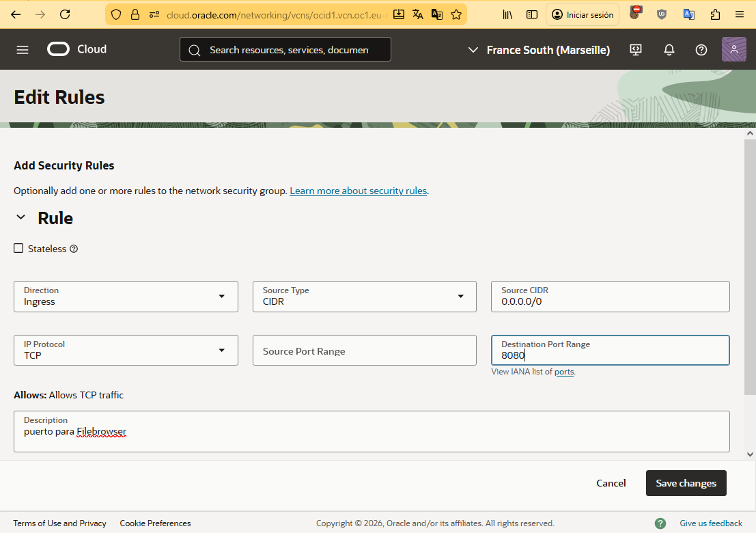Enable the Stateless checkbox
This screenshot has width=756, height=533.
(x=18, y=248)
